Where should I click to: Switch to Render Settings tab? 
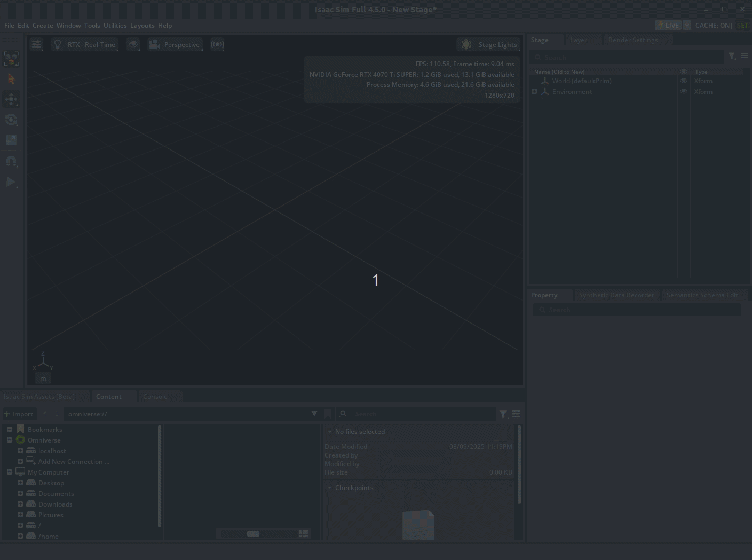(x=633, y=40)
